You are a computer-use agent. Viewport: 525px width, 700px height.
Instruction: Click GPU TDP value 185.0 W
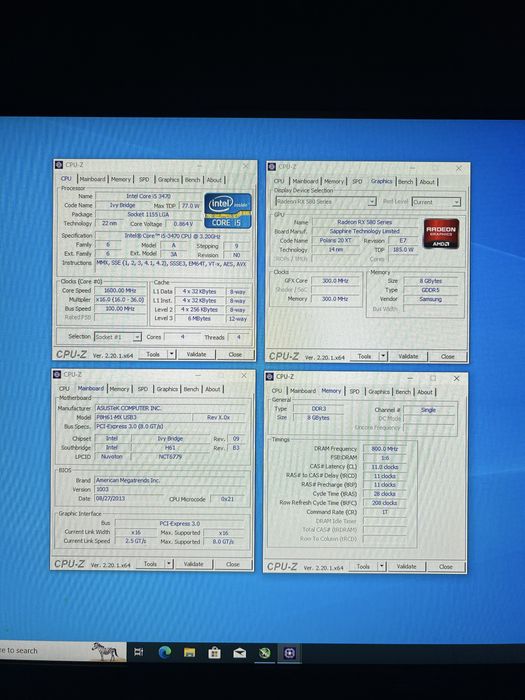(x=403, y=250)
